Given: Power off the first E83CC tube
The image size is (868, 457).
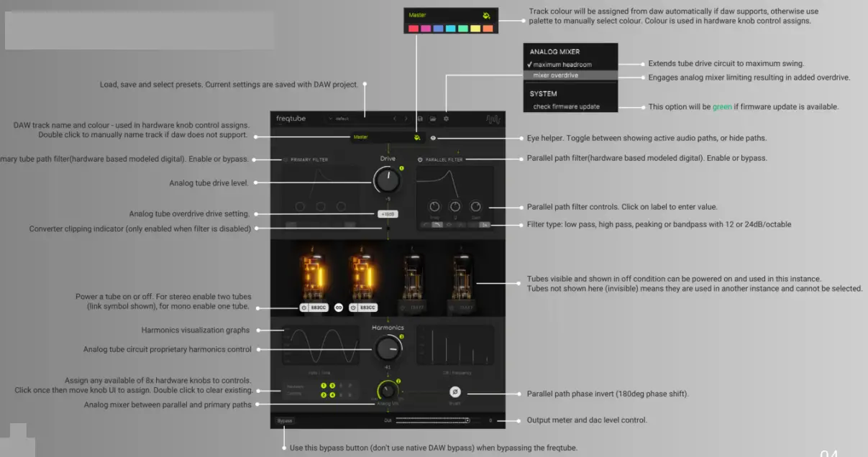Looking at the screenshot, I should (304, 308).
